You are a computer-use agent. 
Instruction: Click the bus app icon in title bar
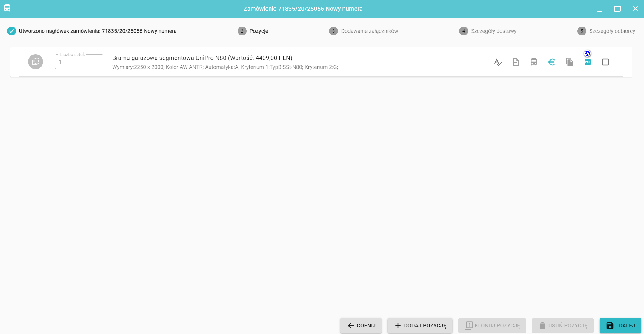tap(7, 8)
